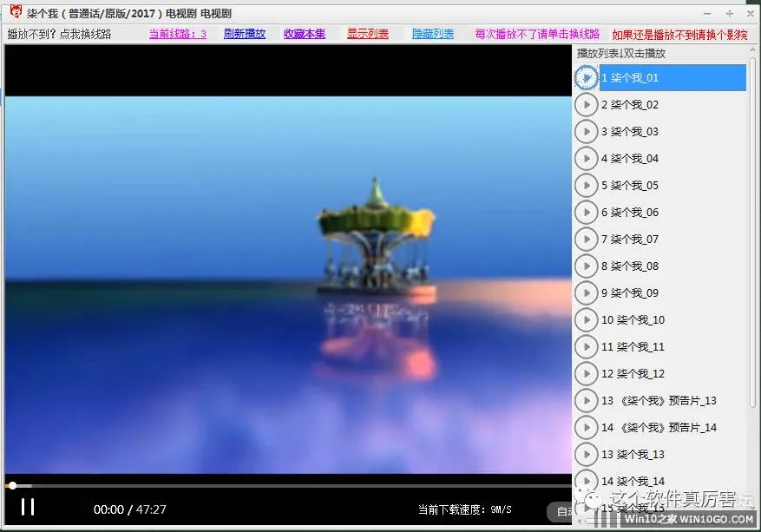This screenshot has height=532, width=761.
Task: Click the play icon beside 6 柒个我_06
Action: pyautogui.click(x=586, y=212)
